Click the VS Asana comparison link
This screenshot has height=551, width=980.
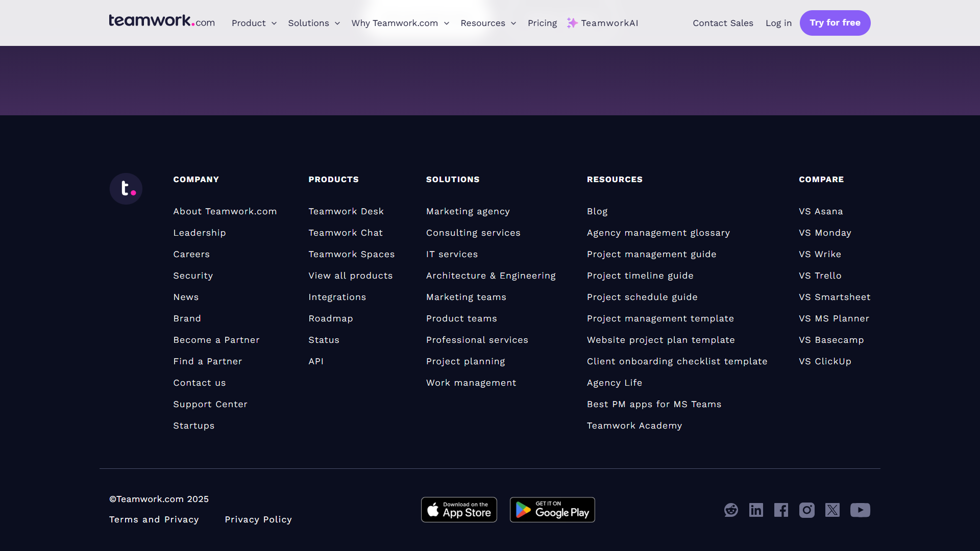(820, 211)
